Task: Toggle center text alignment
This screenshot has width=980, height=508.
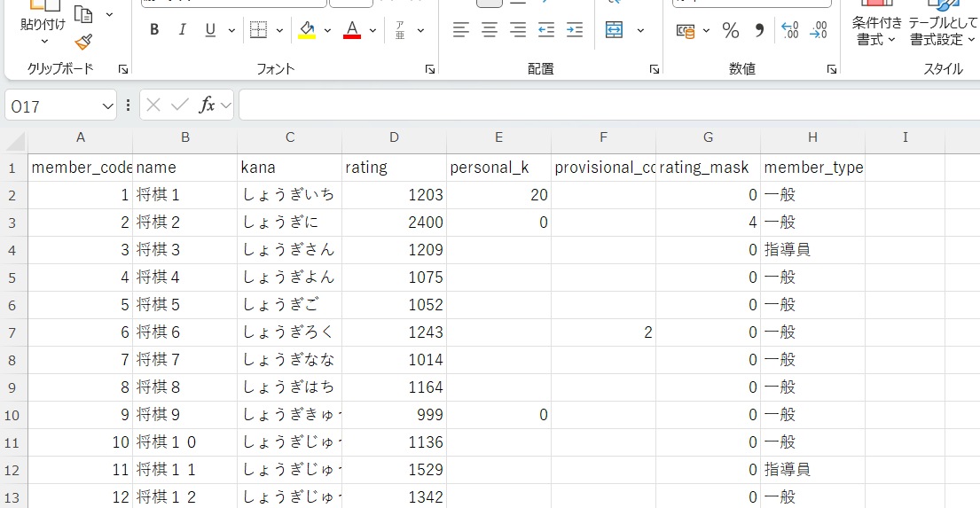Action: [x=490, y=30]
